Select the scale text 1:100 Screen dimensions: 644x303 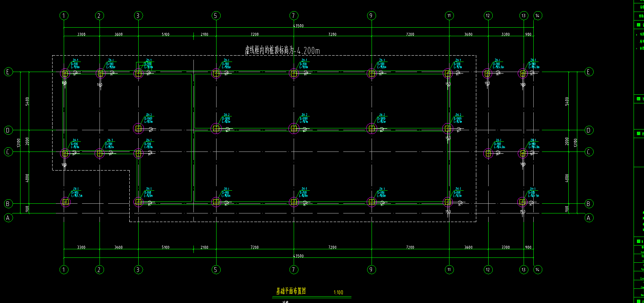click(338, 293)
